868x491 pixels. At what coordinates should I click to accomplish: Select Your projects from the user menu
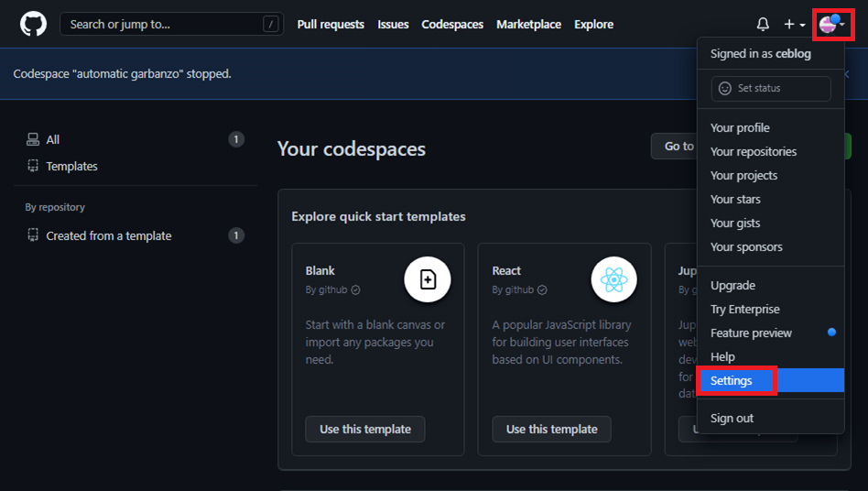click(x=770, y=176)
